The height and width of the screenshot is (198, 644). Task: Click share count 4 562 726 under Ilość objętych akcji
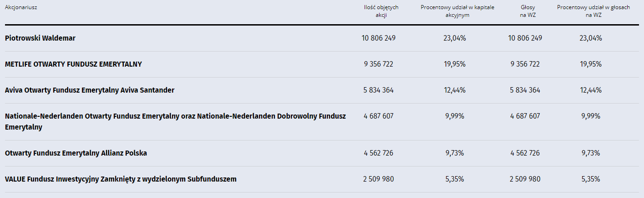379,153
